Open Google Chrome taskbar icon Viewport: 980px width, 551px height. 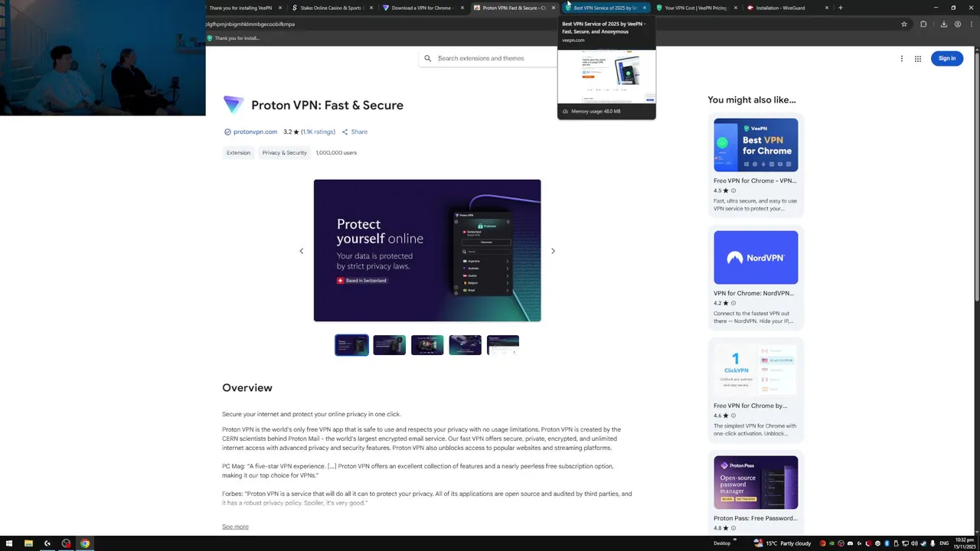coord(85,543)
